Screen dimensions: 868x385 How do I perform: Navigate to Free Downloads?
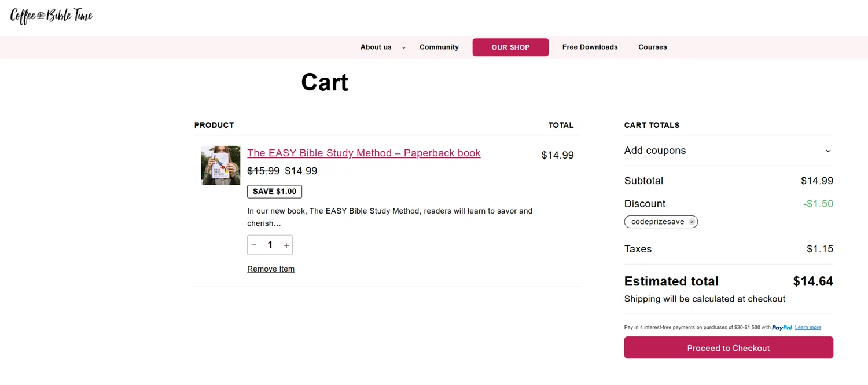coord(590,47)
